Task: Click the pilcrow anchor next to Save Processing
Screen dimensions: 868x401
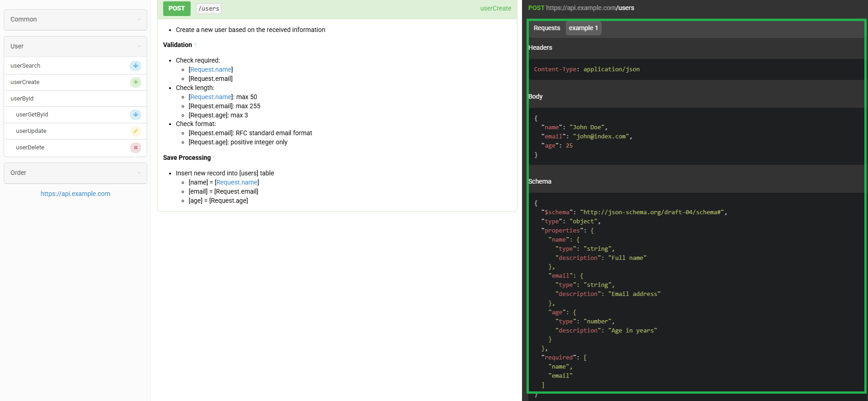Action: (214, 158)
